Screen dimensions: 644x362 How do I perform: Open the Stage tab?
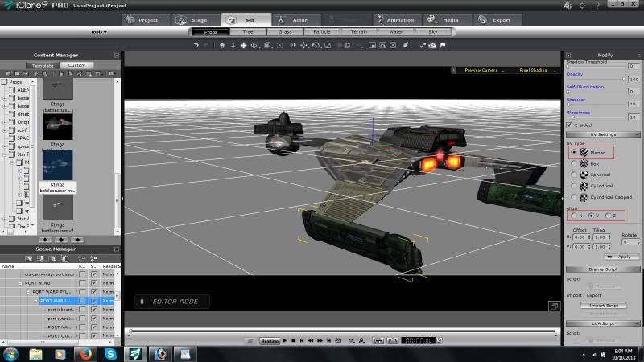pos(196,19)
